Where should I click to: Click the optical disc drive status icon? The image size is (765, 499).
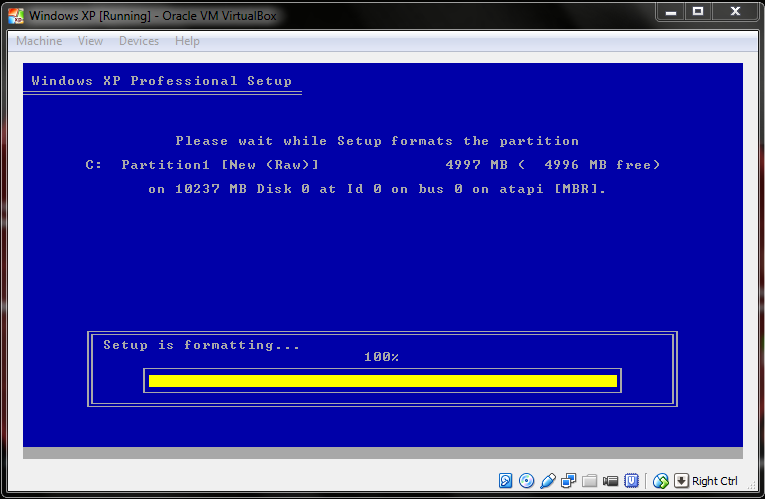[x=526, y=481]
